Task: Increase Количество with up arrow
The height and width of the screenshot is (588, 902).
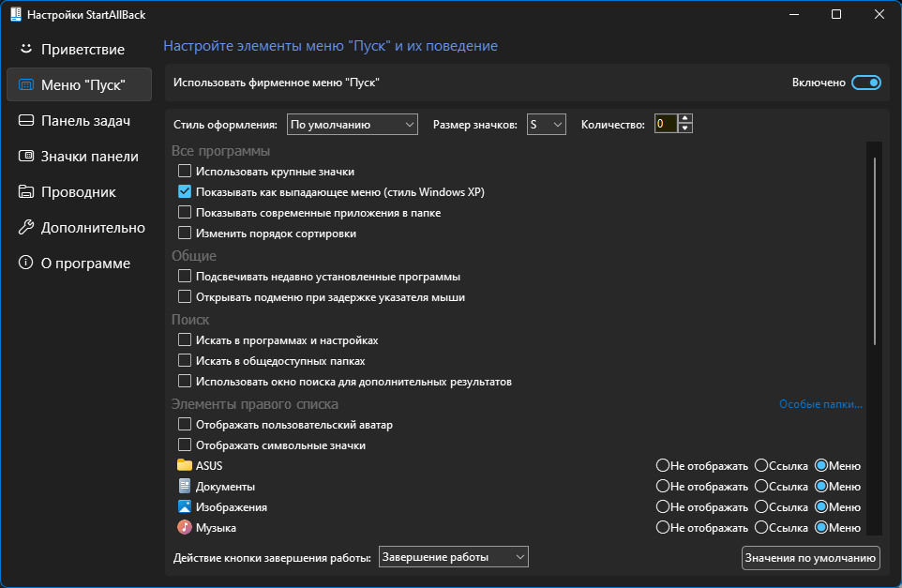Action: 684,118
